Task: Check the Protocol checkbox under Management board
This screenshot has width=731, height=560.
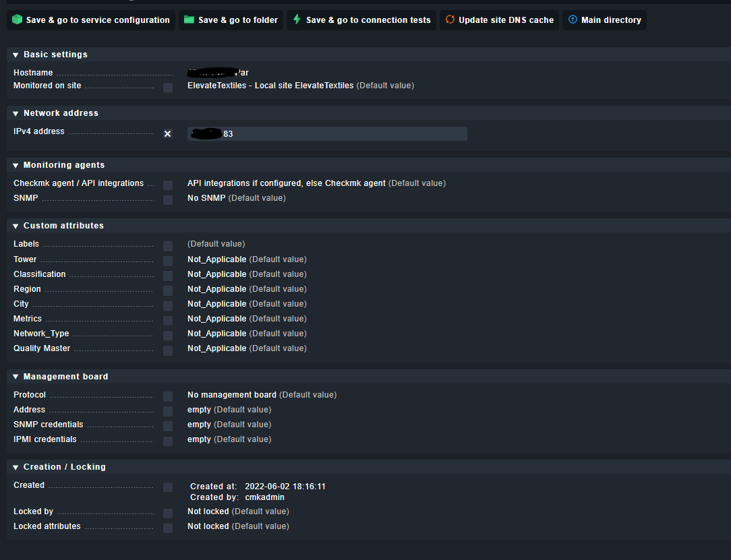Action: click(167, 396)
